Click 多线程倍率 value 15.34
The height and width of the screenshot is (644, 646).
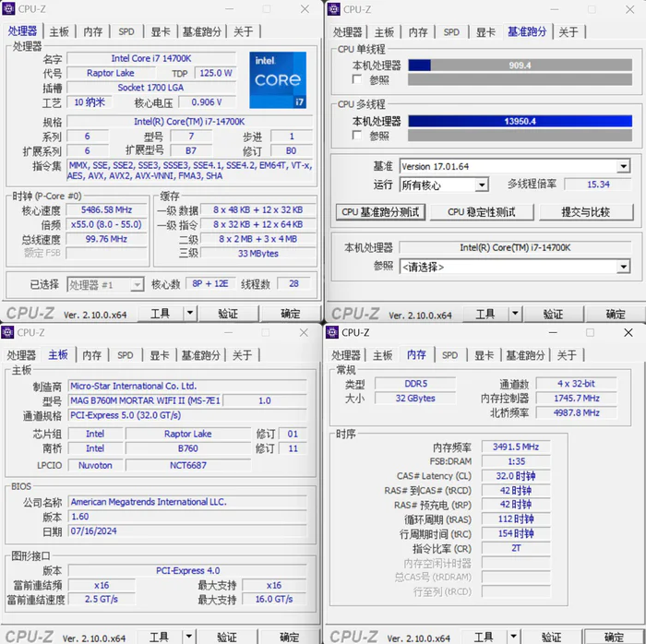point(598,185)
